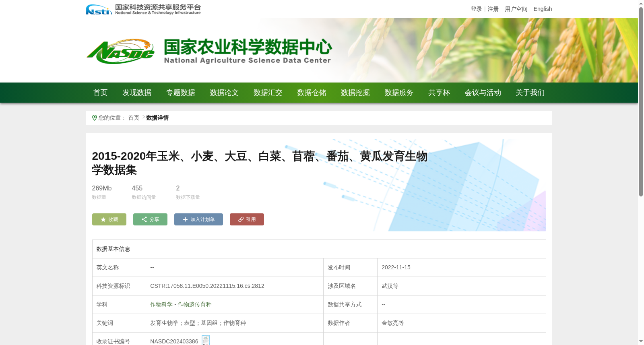644x345 pixels.
Task: Click the 加入计划单 button
Action: (198, 219)
